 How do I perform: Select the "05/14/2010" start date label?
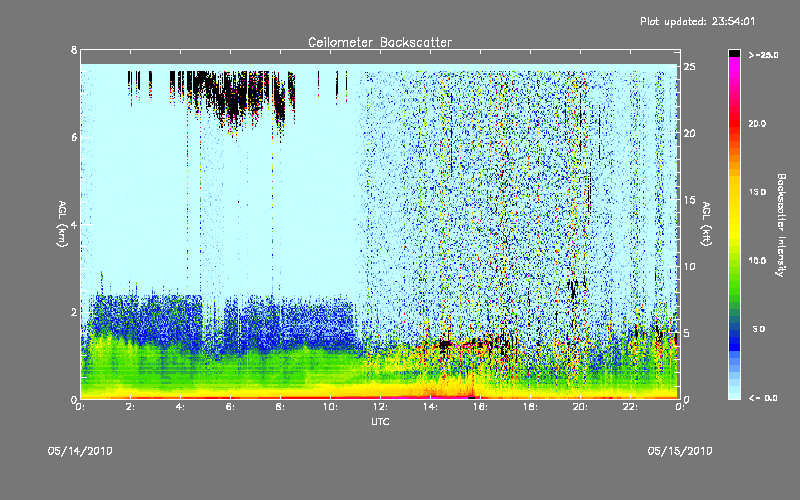coord(80,451)
